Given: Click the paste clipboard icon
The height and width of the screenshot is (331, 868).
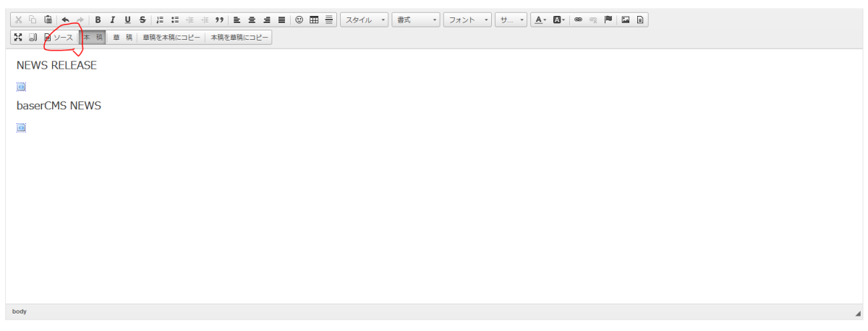Looking at the screenshot, I should pos(48,20).
